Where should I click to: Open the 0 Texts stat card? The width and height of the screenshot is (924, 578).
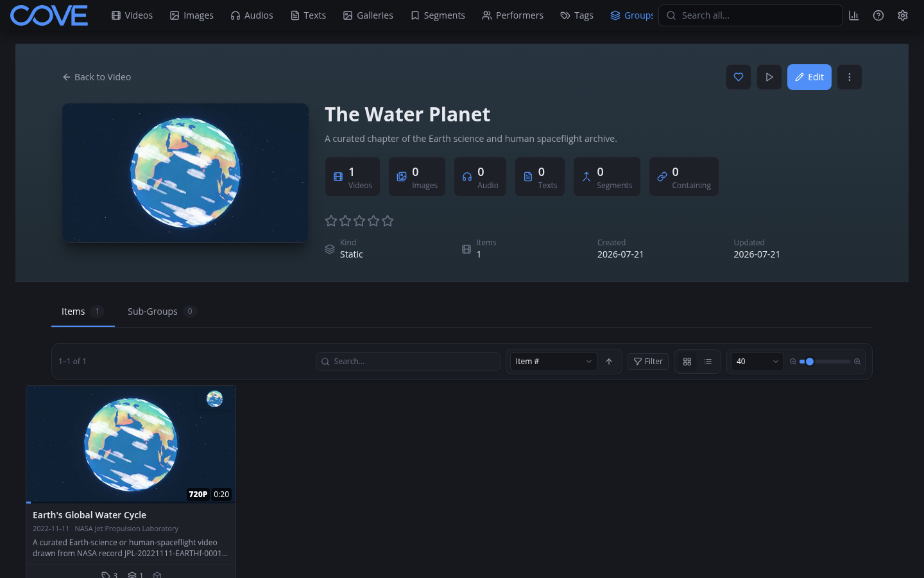pos(540,177)
